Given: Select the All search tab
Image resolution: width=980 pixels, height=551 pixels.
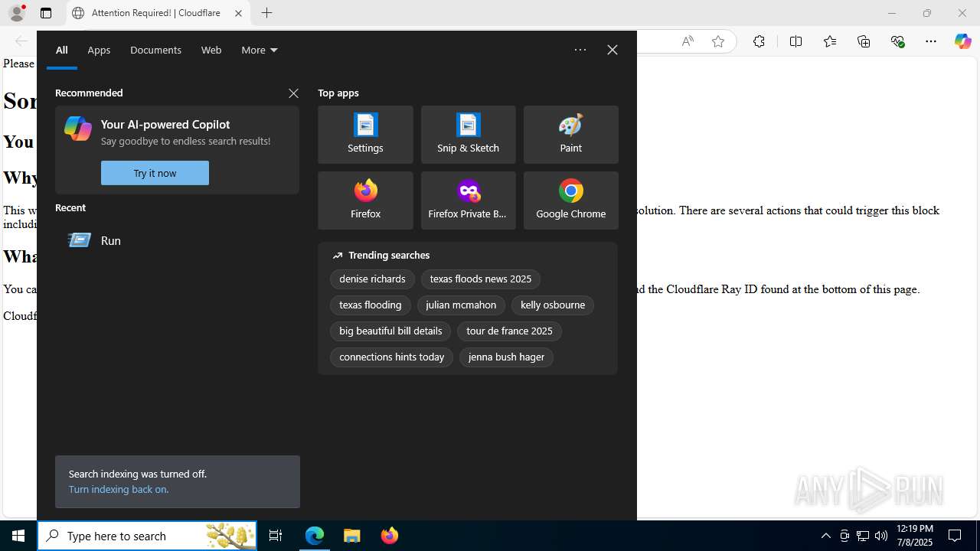Looking at the screenshot, I should pos(62,50).
